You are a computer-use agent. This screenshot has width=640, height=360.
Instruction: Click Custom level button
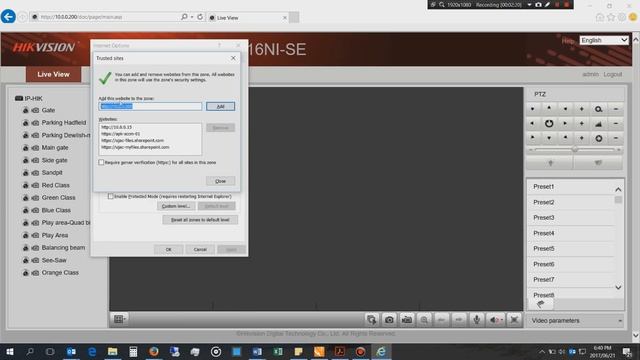click(176, 206)
